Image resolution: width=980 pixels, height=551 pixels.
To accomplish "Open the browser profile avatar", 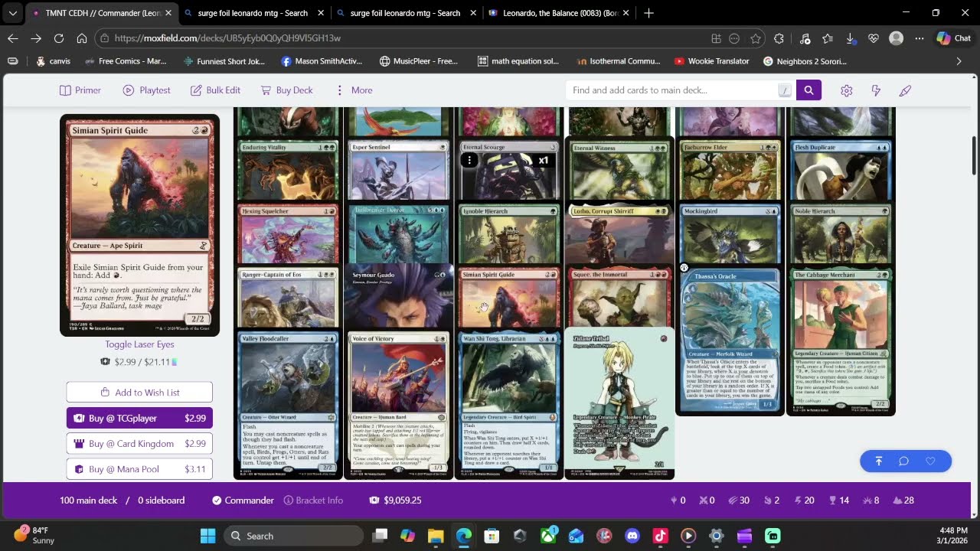I will (x=897, y=38).
